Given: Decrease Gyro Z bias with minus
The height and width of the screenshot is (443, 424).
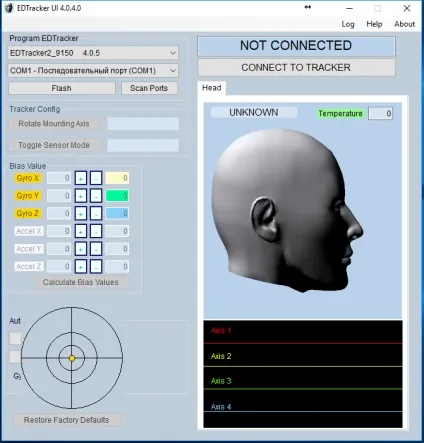Looking at the screenshot, I should pos(96,214).
